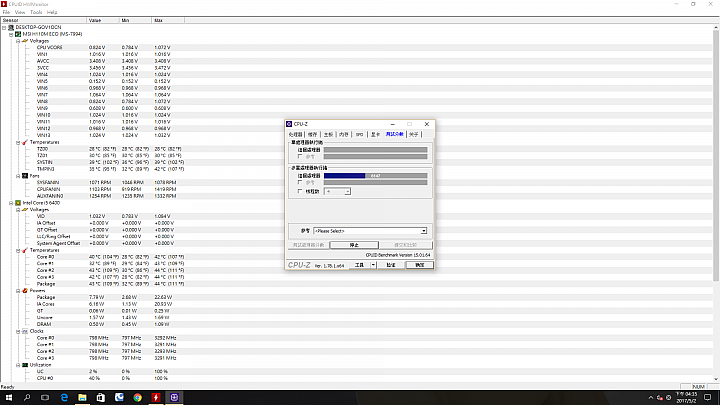The width and height of the screenshot is (720, 405).
Task: Click the stop (停止) button in CPU-Z
Action: (x=354, y=245)
